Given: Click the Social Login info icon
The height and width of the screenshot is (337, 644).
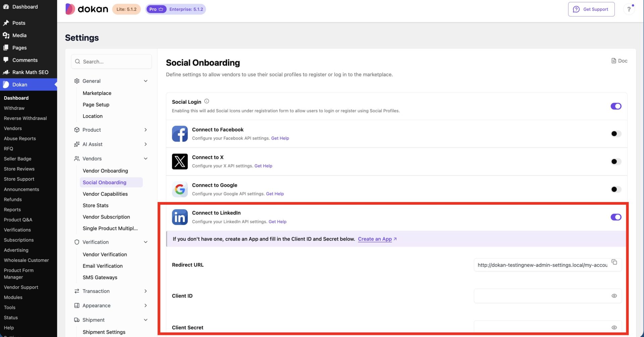Looking at the screenshot, I should (207, 101).
